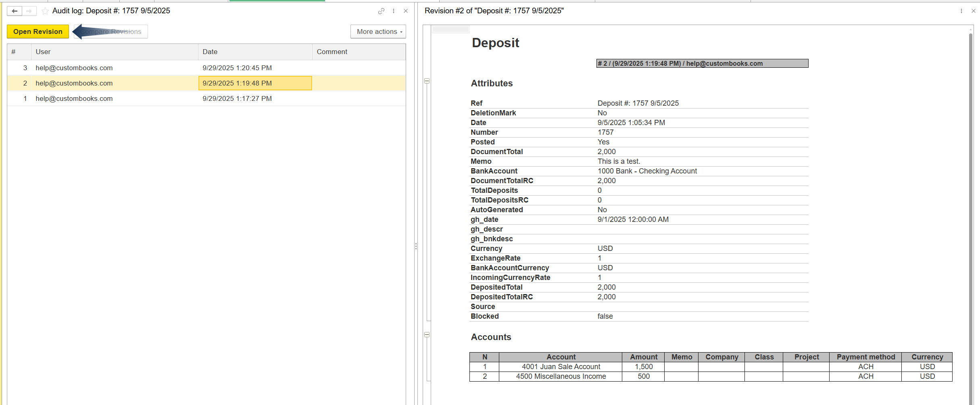
Task: Close the Audit log panel
Action: tap(406, 11)
